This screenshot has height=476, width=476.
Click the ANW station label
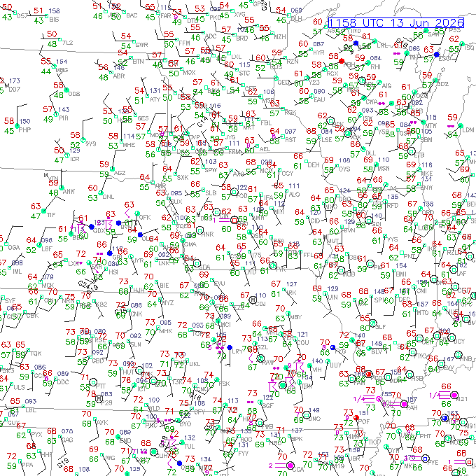[69, 192]
